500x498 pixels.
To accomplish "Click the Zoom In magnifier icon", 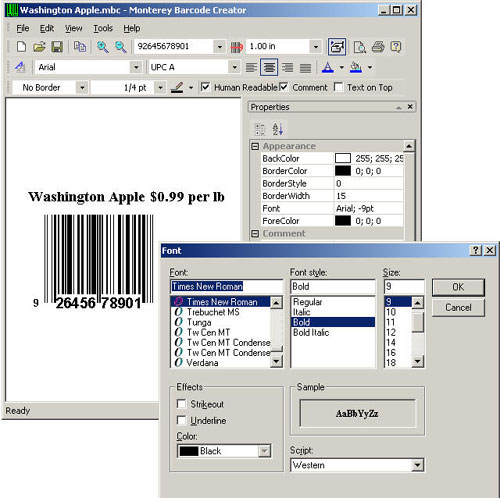I will (x=103, y=47).
